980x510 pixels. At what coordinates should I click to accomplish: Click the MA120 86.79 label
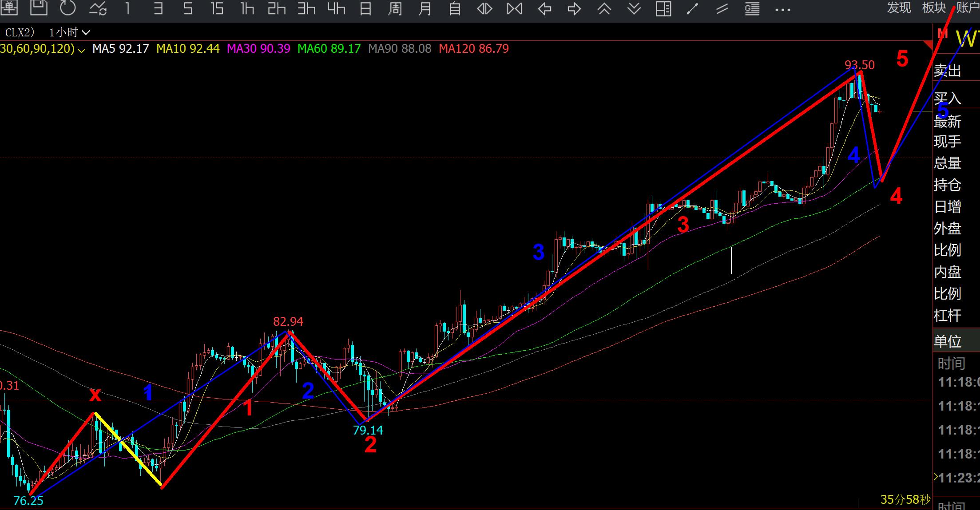click(x=474, y=48)
